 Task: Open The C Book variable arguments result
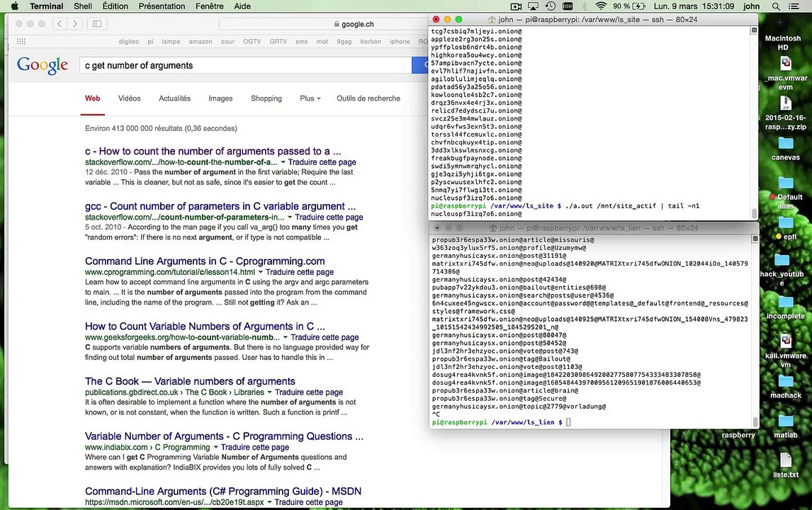pyautogui.click(x=190, y=381)
